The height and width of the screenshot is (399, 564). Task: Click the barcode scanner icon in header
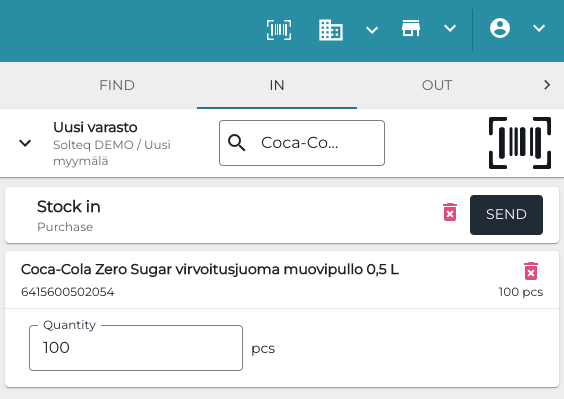coord(279,30)
